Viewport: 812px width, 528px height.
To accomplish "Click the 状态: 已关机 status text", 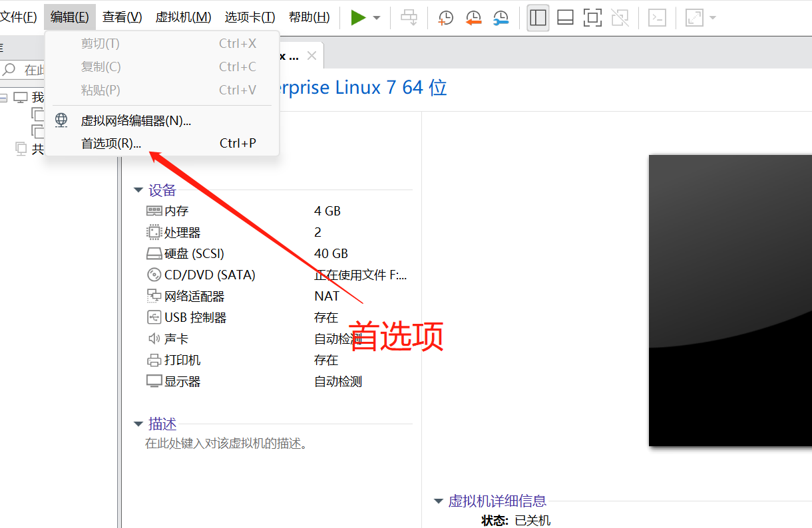I will 516,520.
